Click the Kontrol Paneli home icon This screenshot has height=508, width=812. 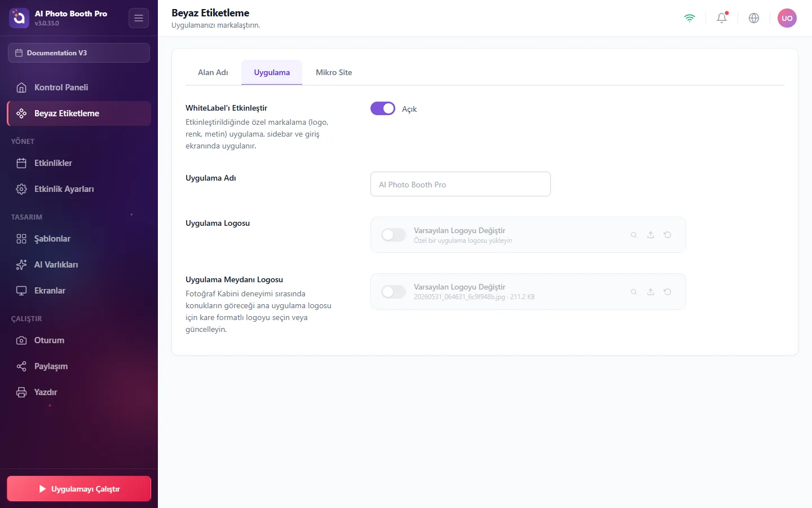point(21,87)
